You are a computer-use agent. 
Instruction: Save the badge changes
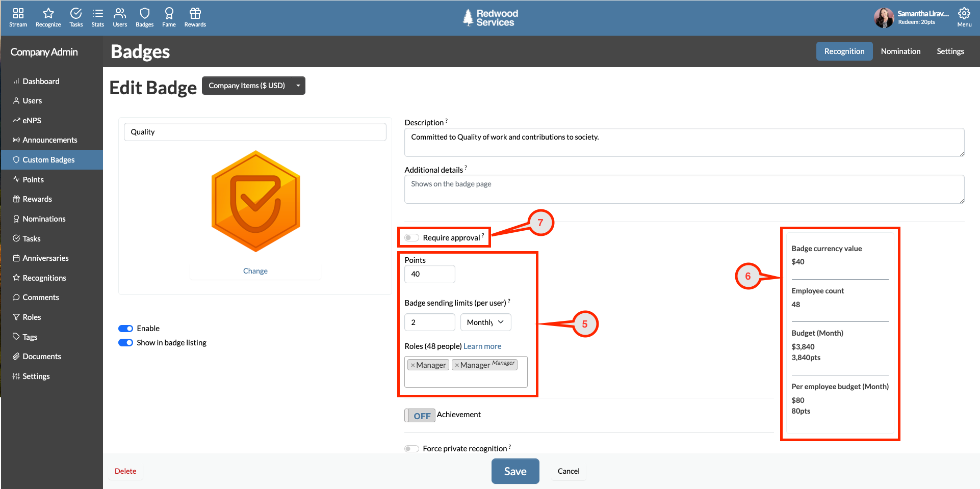coord(515,471)
